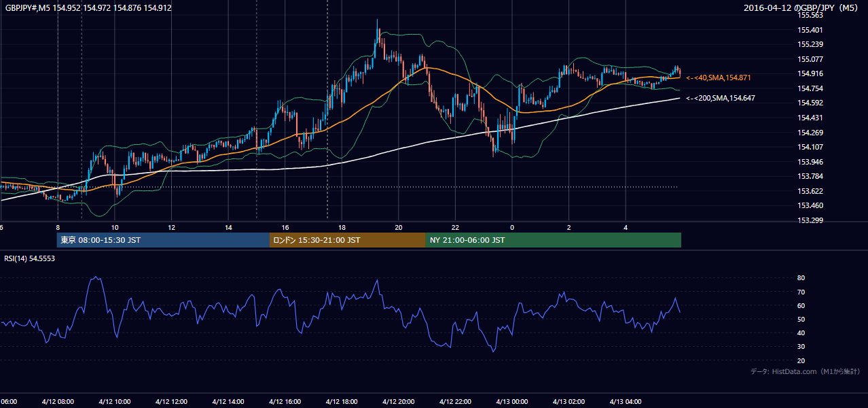Click bottom time label 4/12 20:00
Viewport: 868px width, 408px height.
(x=399, y=402)
